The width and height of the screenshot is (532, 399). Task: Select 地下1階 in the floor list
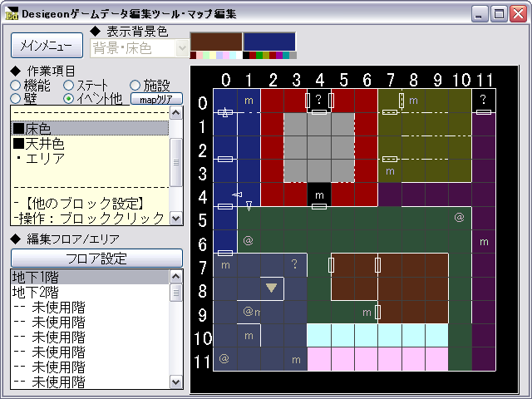point(90,277)
